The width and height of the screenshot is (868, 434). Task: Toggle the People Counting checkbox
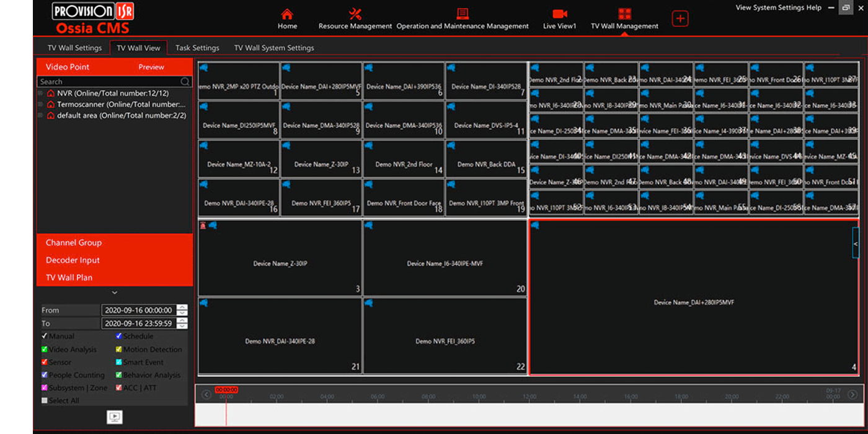coord(45,375)
